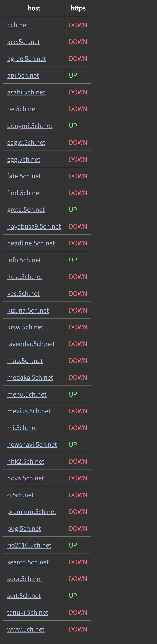Viewport: 157px width, 644px height.
Task: Open the premium.5ch.net link
Action: click(x=32, y=512)
